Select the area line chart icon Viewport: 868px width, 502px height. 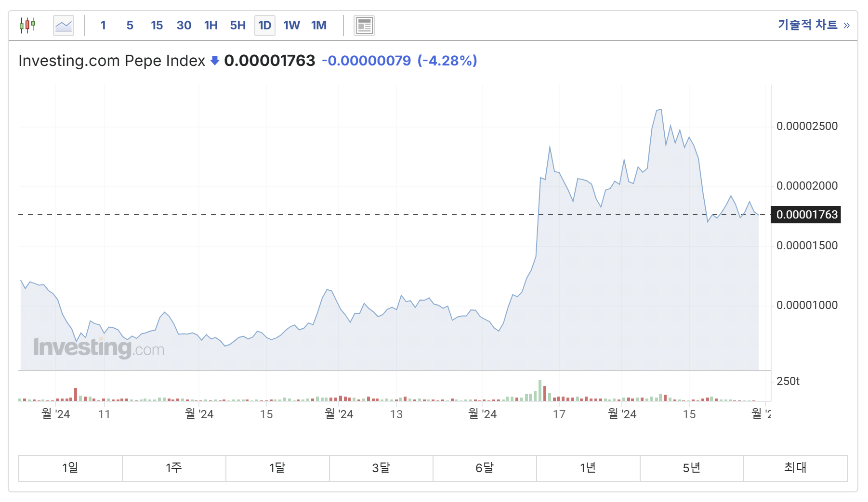64,26
